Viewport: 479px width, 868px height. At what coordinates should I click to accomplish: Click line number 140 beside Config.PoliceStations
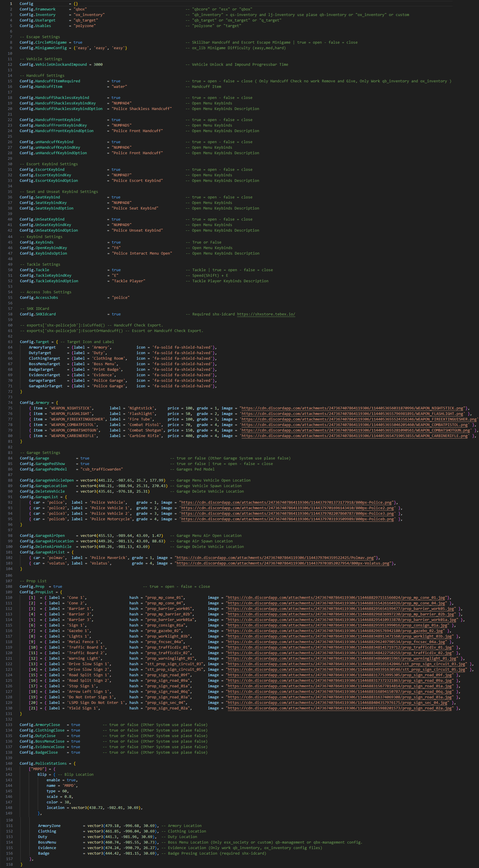coord(9,763)
